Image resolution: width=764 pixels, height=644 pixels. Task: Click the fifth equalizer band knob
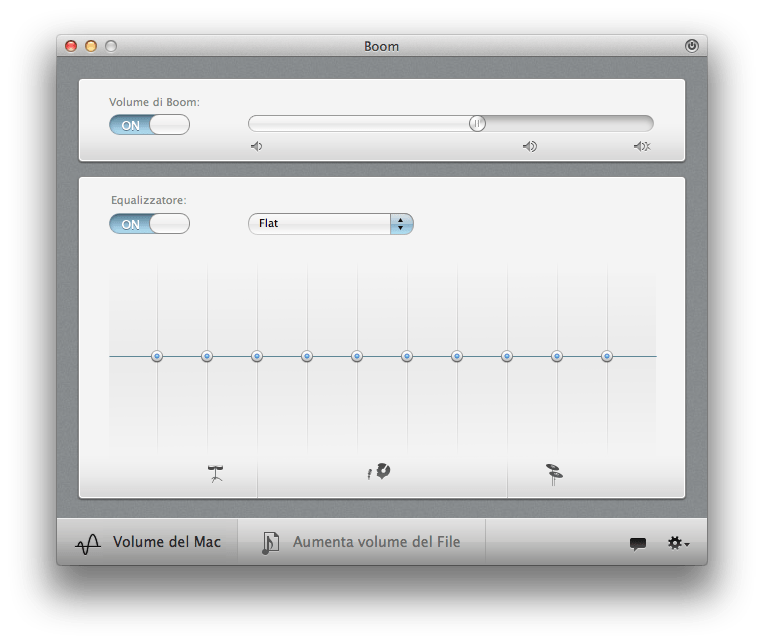coord(357,356)
